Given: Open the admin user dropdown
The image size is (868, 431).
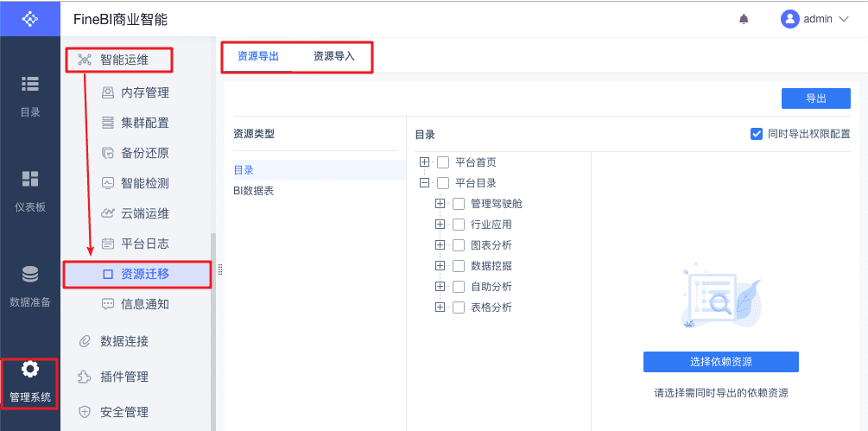Looking at the screenshot, I should click(815, 19).
